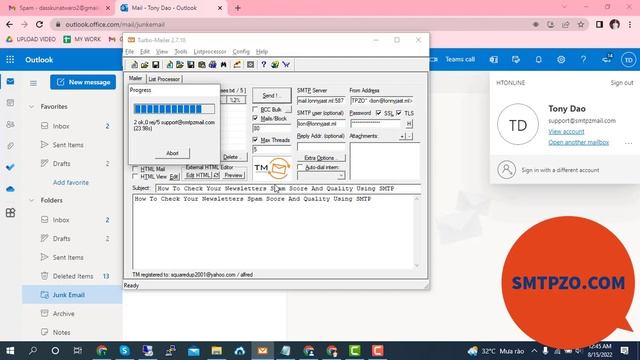Click the TD account avatar in Outlook header

(x=629, y=60)
